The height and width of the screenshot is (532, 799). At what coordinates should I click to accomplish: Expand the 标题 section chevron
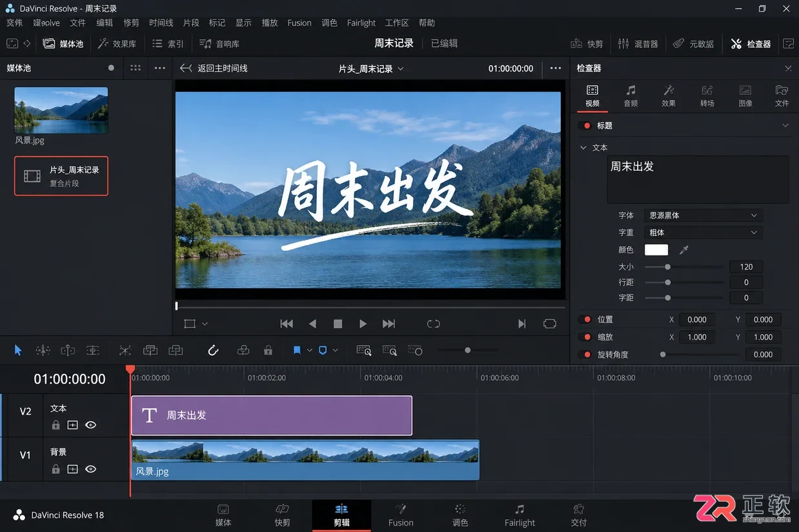coord(785,126)
